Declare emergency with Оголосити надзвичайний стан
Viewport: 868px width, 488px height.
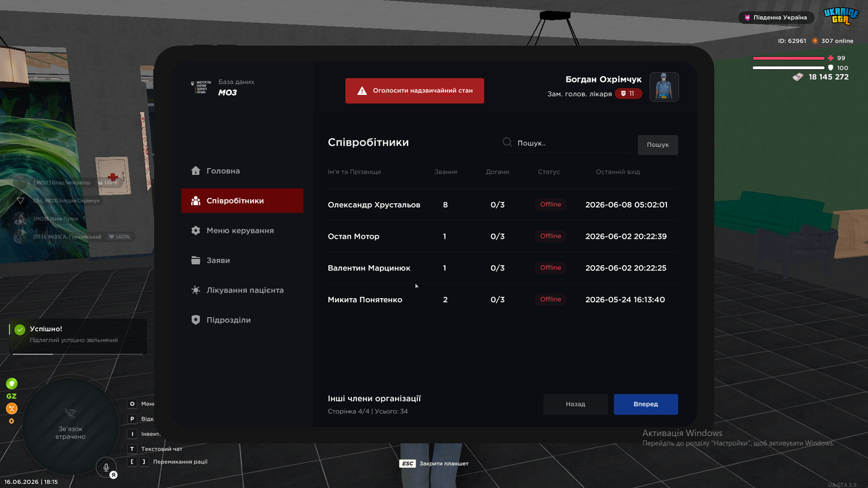414,90
